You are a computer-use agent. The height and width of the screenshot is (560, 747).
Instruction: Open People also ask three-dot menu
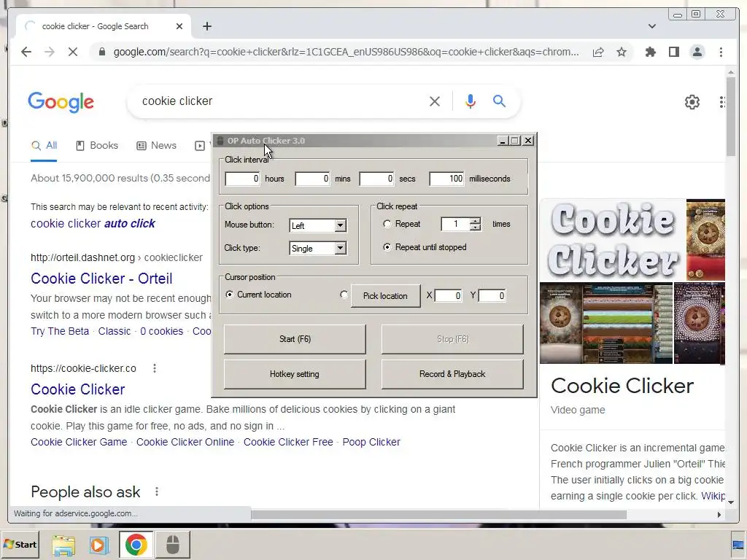(x=157, y=491)
